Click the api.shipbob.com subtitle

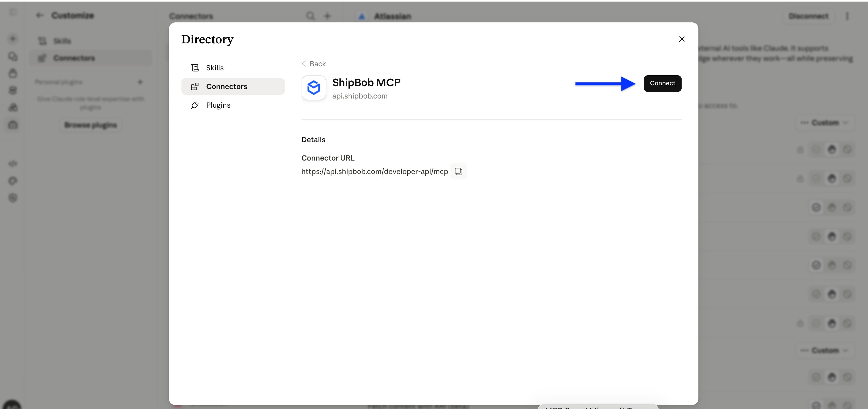click(x=360, y=96)
